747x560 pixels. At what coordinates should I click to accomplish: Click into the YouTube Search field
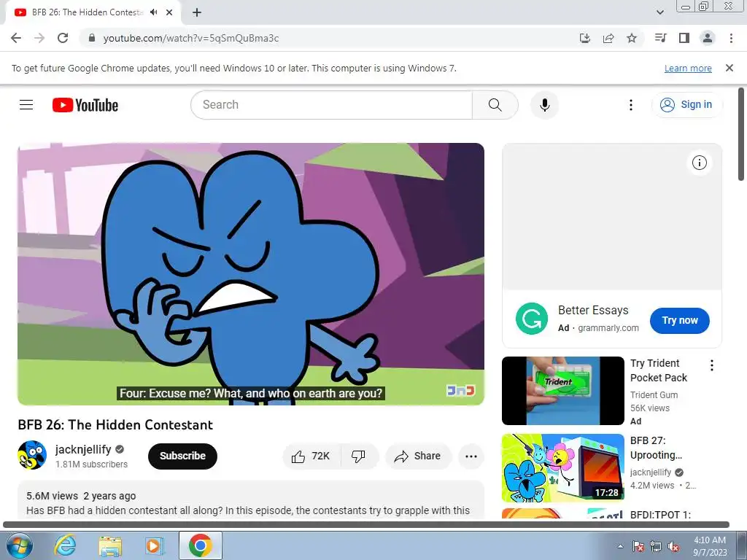point(332,105)
